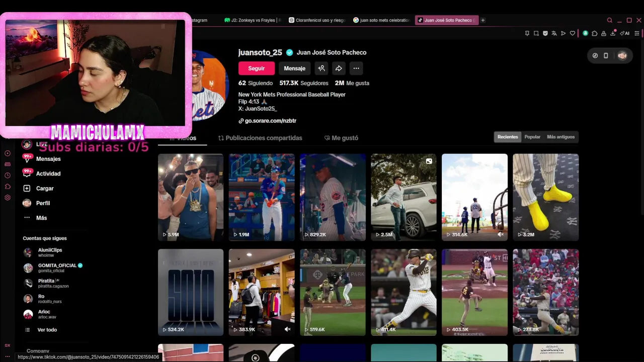Viewport: 644px width, 362px height.
Task: Select the Más antiguos sort option
Action: pos(560,137)
